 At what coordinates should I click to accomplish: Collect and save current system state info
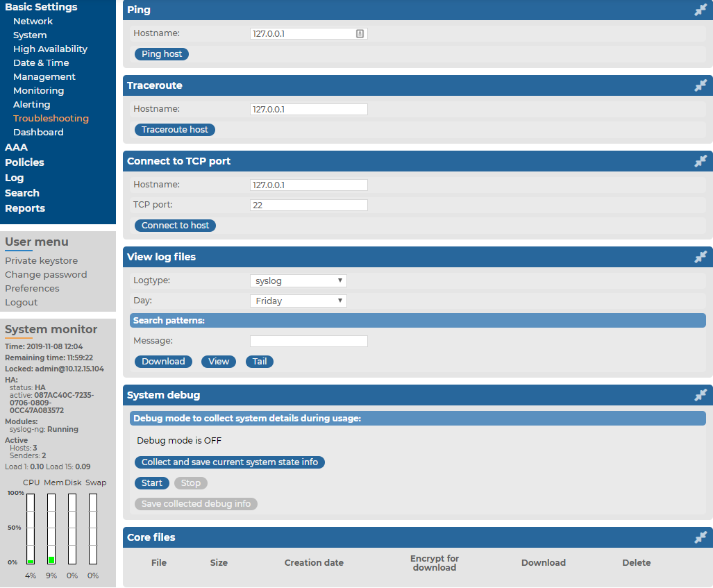coord(230,462)
